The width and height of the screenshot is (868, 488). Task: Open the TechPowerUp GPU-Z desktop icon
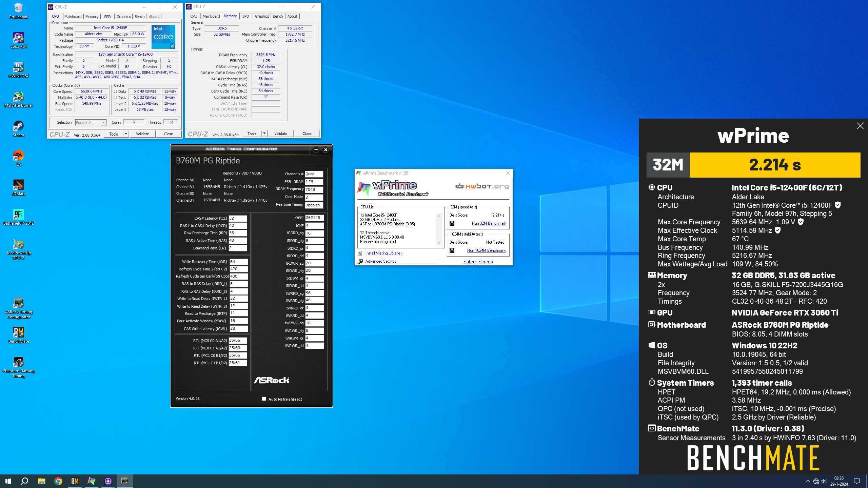18,249
